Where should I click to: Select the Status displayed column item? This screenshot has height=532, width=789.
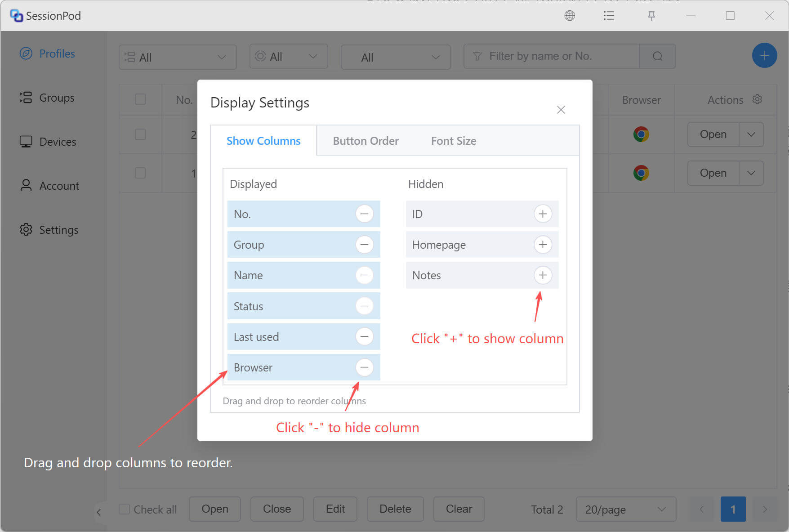[304, 306]
